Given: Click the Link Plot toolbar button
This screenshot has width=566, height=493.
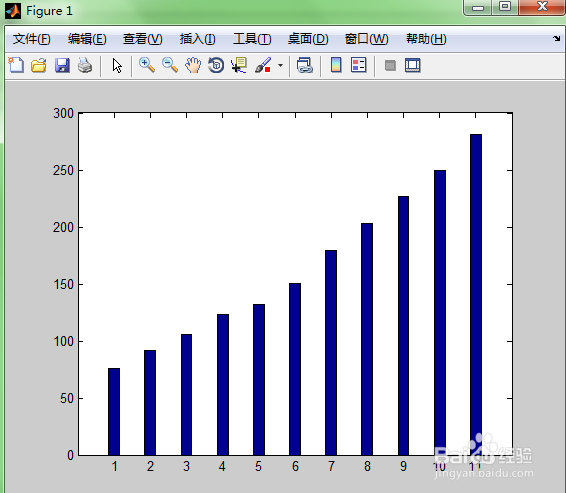Looking at the screenshot, I should [x=305, y=65].
